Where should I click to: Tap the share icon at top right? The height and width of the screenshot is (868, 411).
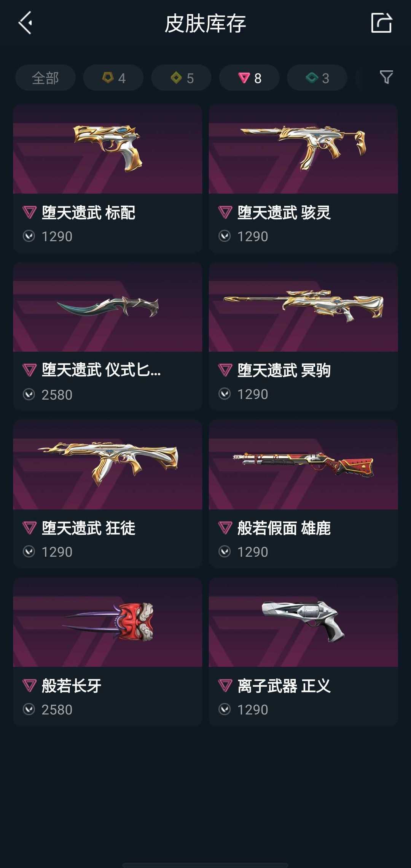pos(382,23)
